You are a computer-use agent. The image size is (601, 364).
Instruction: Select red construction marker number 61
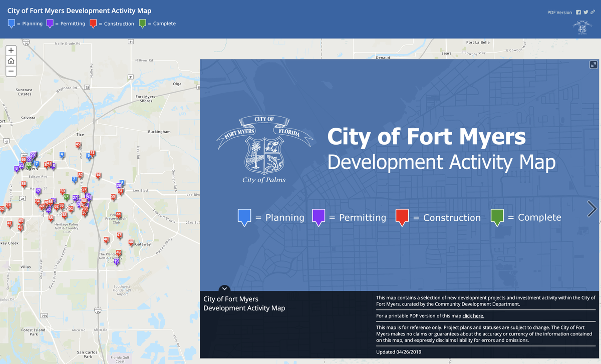coord(121,192)
